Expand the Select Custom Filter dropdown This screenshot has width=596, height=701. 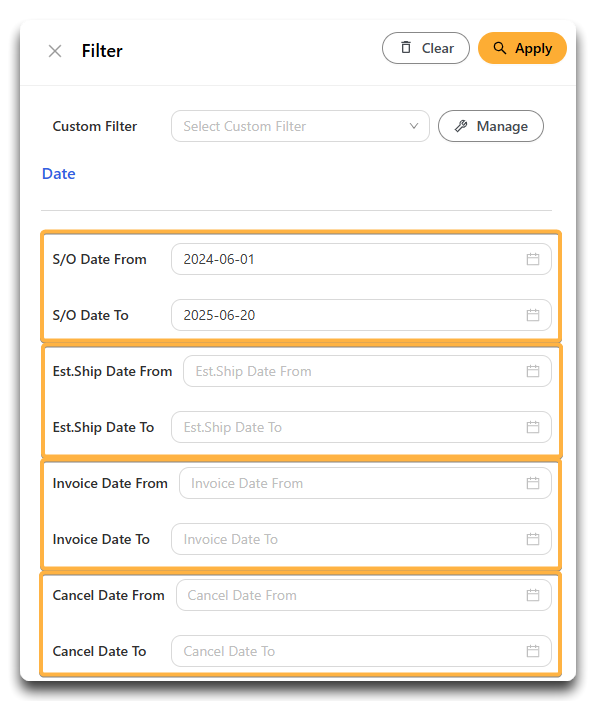click(x=300, y=126)
